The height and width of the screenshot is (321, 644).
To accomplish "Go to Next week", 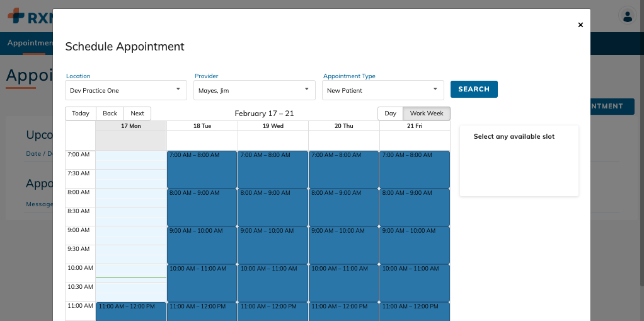I will click(x=137, y=114).
